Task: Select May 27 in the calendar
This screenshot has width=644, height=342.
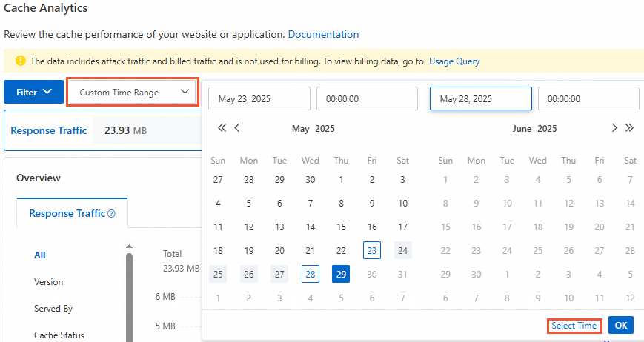Action: [279, 275]
